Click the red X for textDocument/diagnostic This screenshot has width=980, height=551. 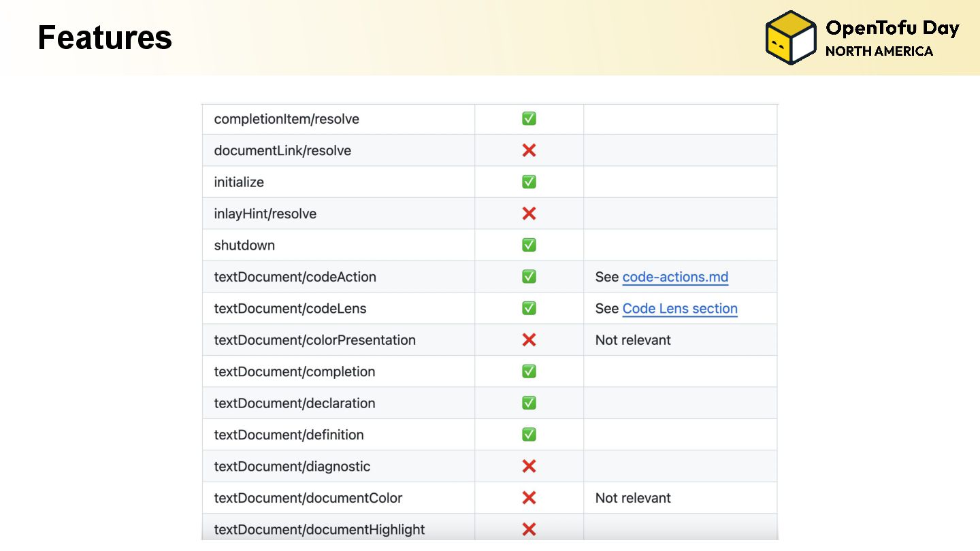(x=529, y=466)
